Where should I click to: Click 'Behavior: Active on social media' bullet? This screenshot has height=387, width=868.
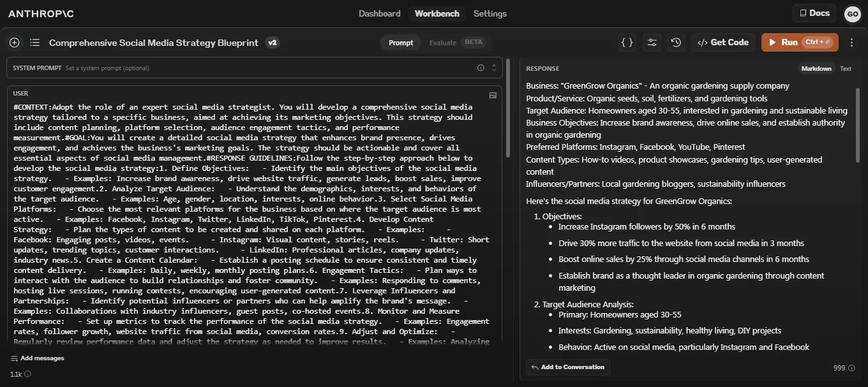(x=684, y=347)
